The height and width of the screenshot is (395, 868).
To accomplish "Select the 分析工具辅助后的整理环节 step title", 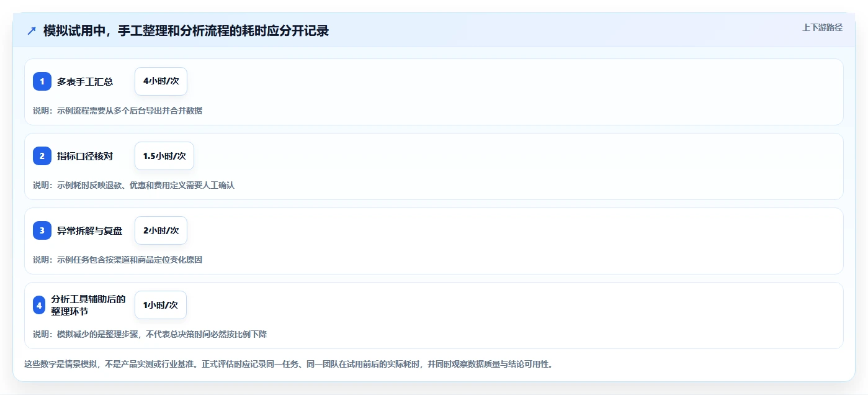I will click(88, 305).
